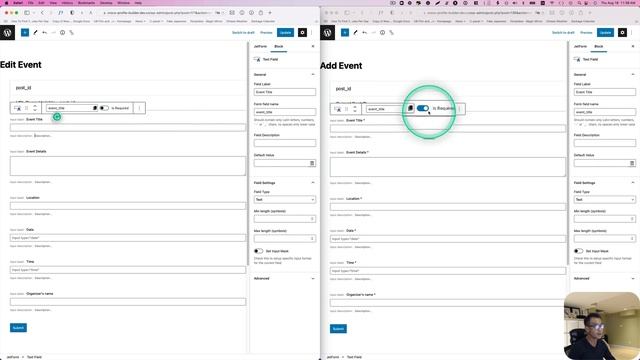This screenshot has height=360, width=640.
Task: Open the three-dot Options menu in the Edit Event top bar
Action: click(312, 33)
